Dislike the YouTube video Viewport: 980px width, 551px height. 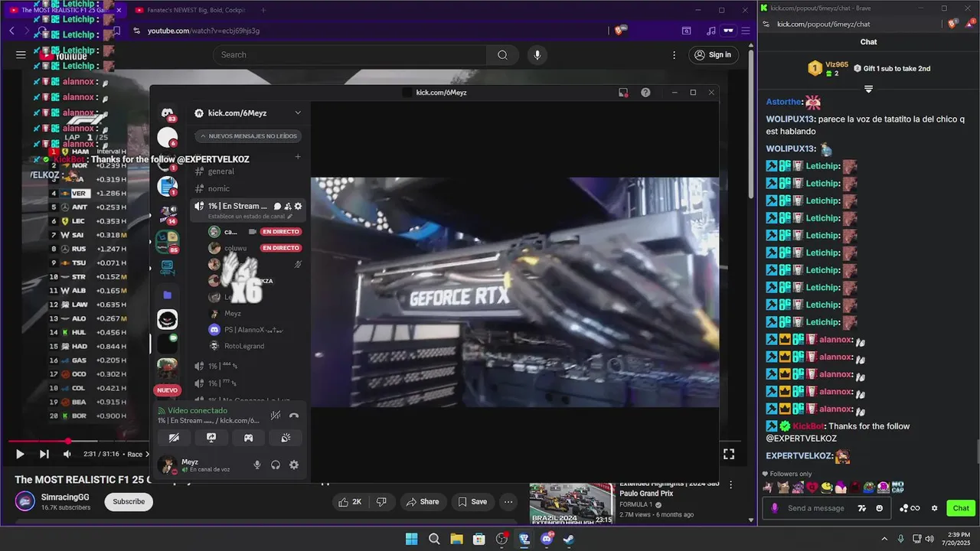[x=381, y=501]
